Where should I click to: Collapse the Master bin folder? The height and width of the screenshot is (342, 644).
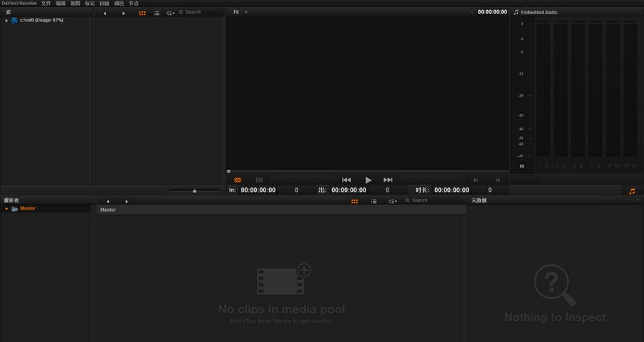click(x=6, y=209)
